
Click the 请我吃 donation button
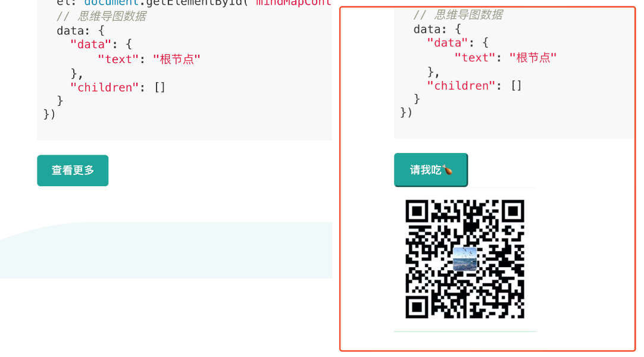[431, 170]
